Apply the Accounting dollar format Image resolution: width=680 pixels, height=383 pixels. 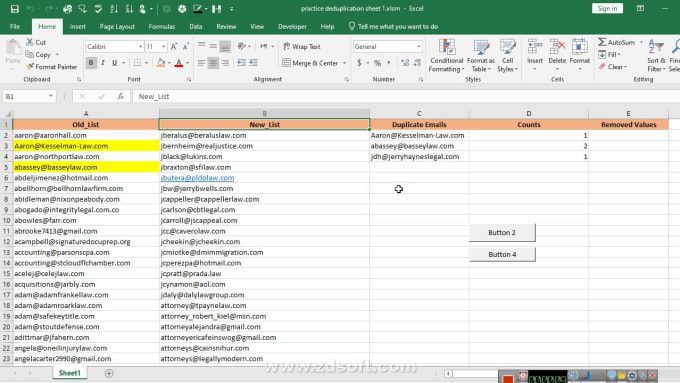(359, 63)
